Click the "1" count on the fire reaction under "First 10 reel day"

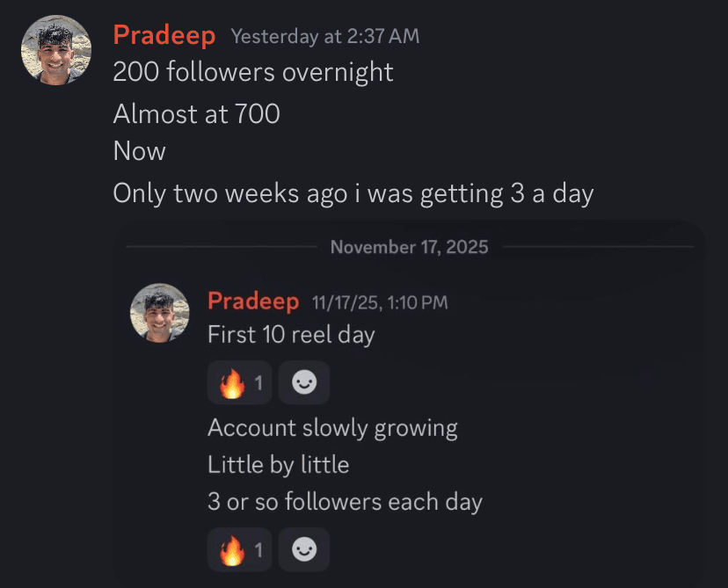click(x=258, y=383)
